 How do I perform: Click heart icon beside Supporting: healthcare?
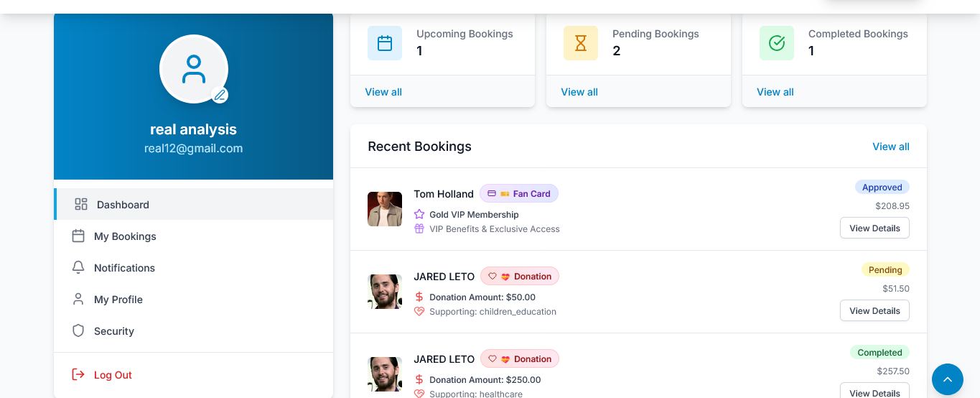tap(419, 394)
